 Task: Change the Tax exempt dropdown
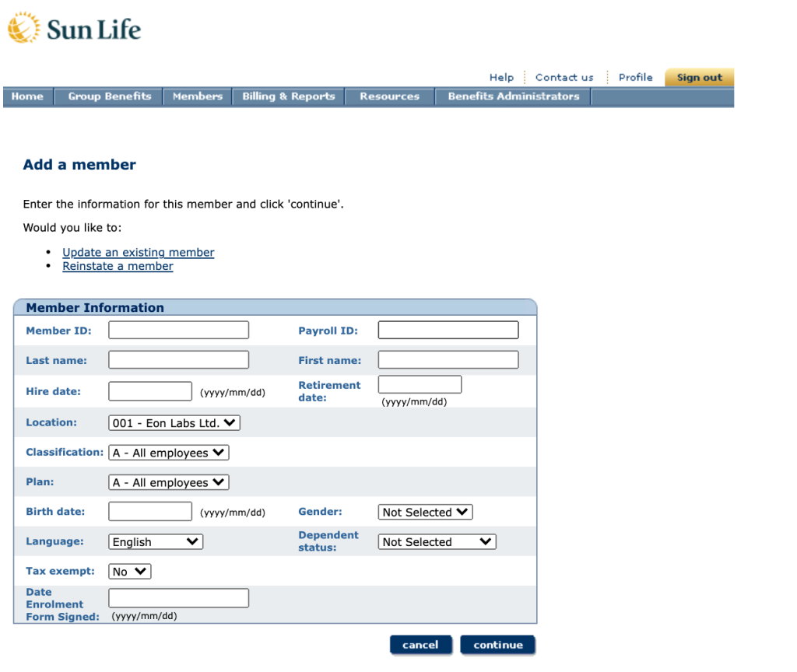coord(129,571)
